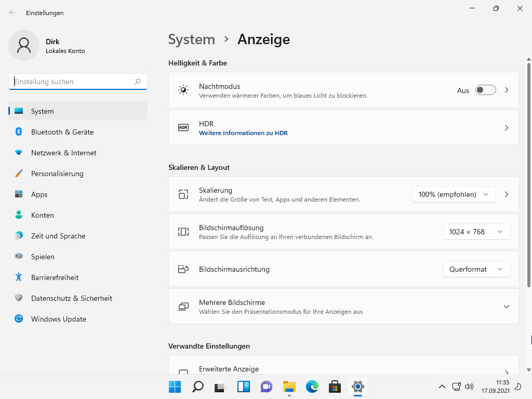Open the Bildschirmauflösung 1024 × 768 dropdown
Screen dimensions: 532x399
pyautogui.click(x=476, y=232)
